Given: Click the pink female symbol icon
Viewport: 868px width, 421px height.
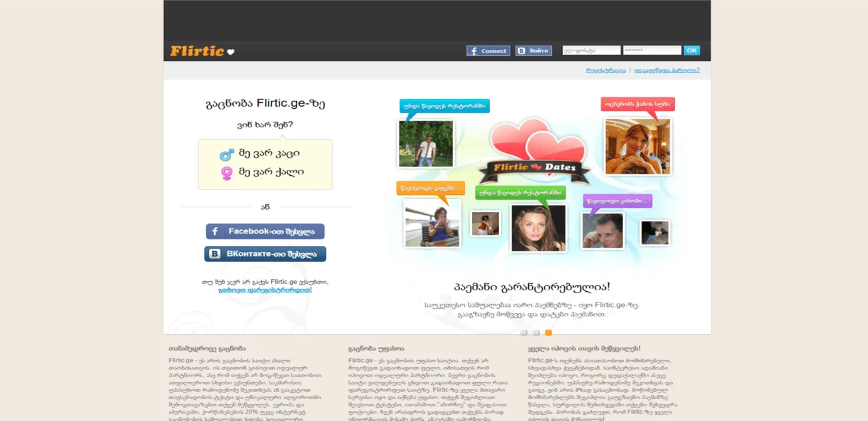Looking at the screenshot, I should click(x=227, y=173).
